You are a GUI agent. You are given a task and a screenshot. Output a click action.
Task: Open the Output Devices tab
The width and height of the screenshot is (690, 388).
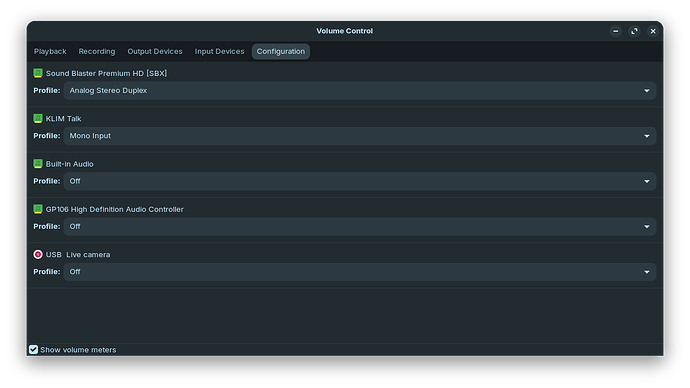(x=155, y=51)
